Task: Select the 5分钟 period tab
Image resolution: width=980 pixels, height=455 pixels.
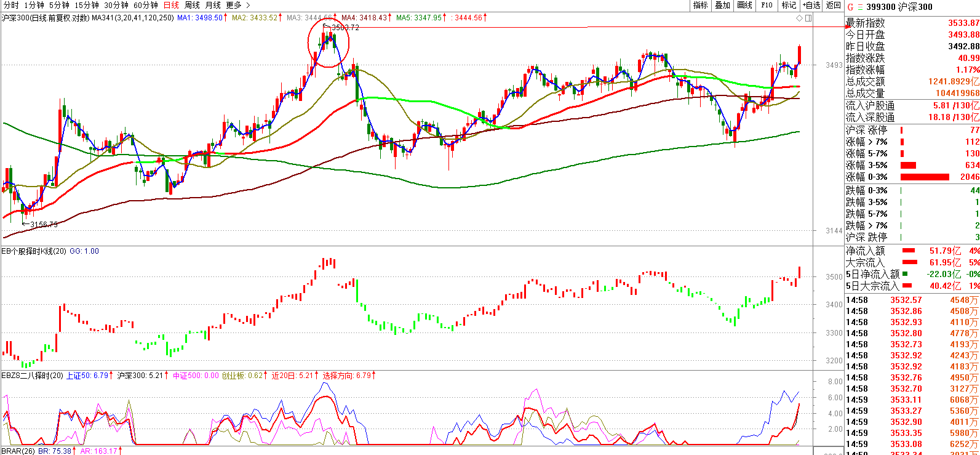Action: tap(59, 5)
